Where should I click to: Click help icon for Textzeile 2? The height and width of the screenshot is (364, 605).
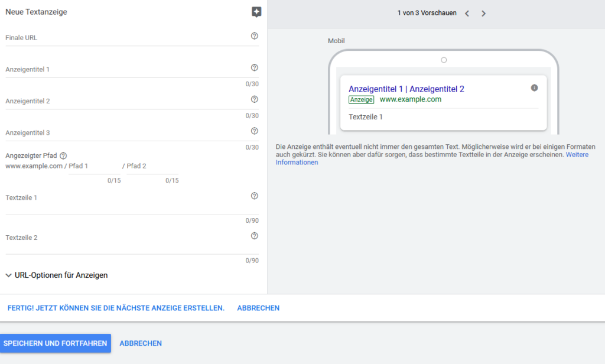(x=255, y=236)
